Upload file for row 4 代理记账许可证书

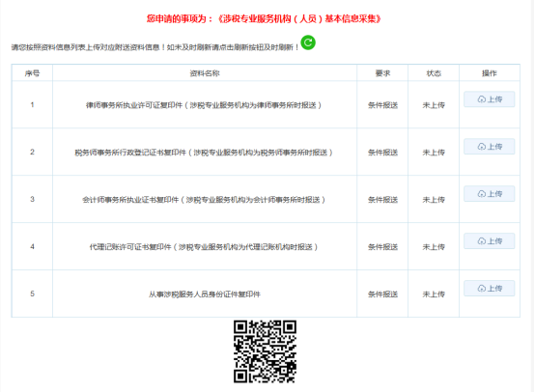click(489, 241)
